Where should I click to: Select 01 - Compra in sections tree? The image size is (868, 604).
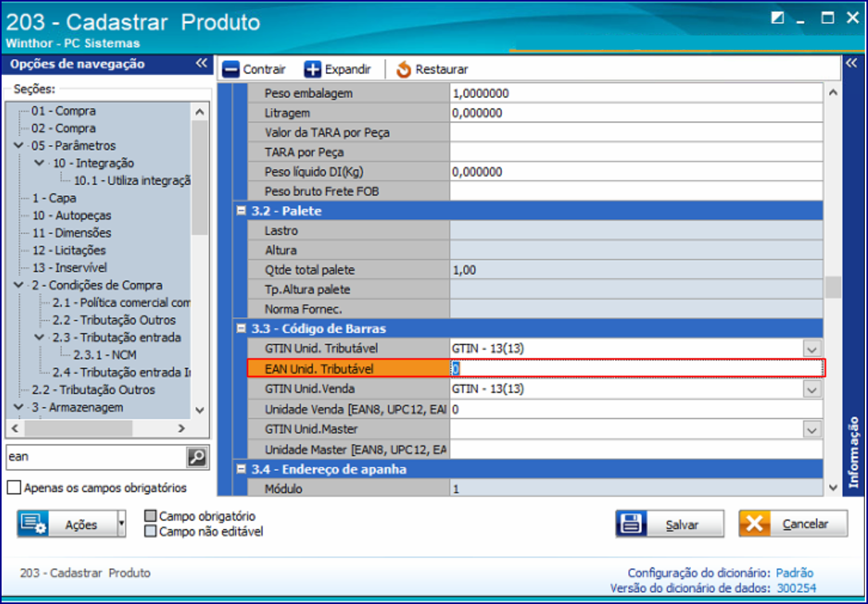pyautogui.click(x=63, y=111)
